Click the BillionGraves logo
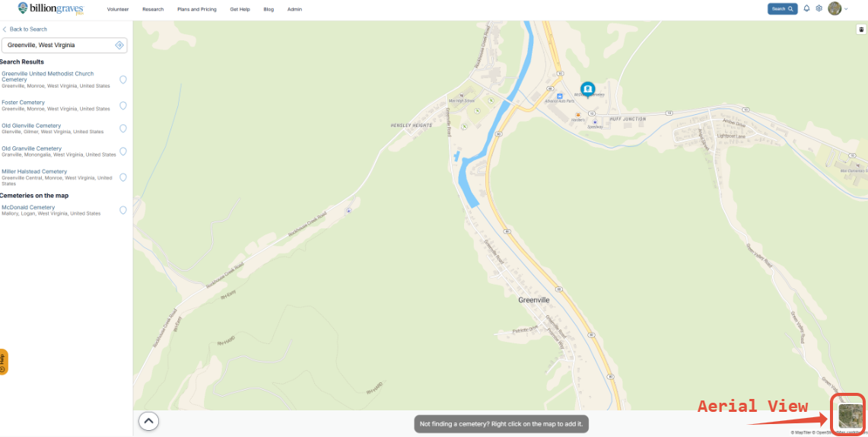868x437 pixels. click(x=50, y=9)
